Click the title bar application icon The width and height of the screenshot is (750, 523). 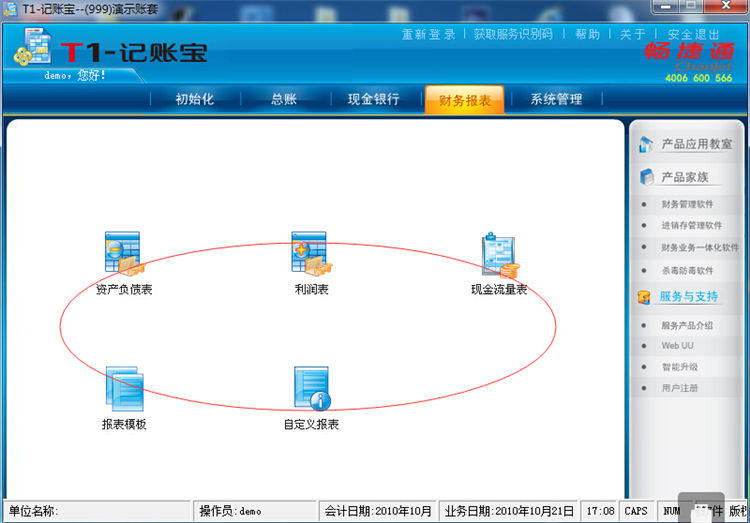click(10, 9)
